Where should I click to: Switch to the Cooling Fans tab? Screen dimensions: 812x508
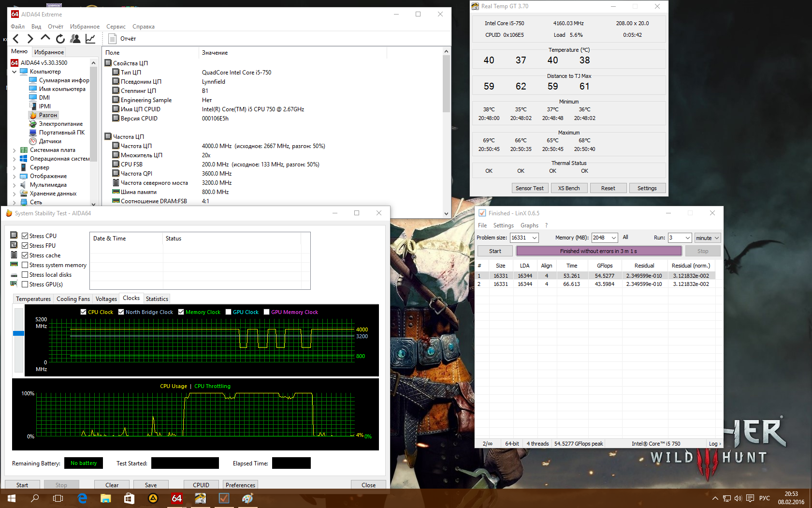(x=73, y=299)
